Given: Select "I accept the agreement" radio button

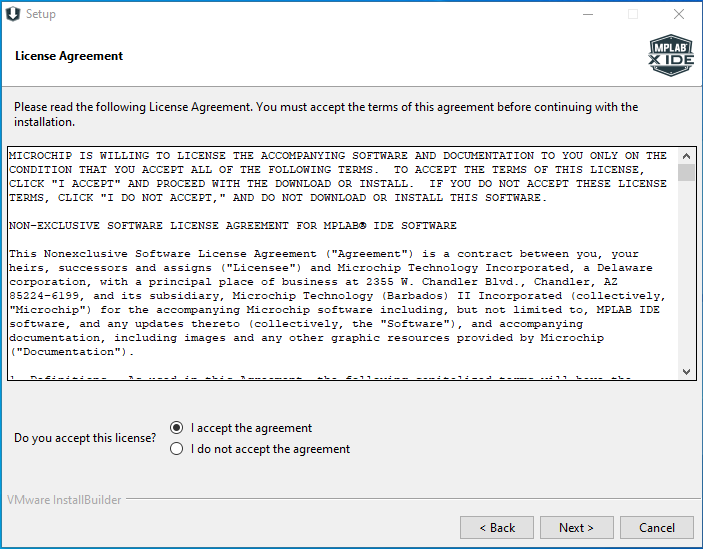Looking at the screenshot, I should [x=177, y=428].
